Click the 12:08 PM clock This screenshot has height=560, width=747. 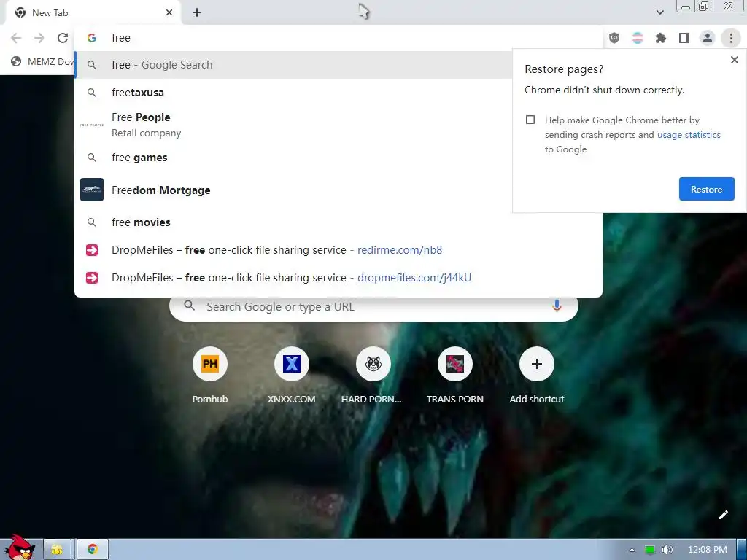coord(708,550)
